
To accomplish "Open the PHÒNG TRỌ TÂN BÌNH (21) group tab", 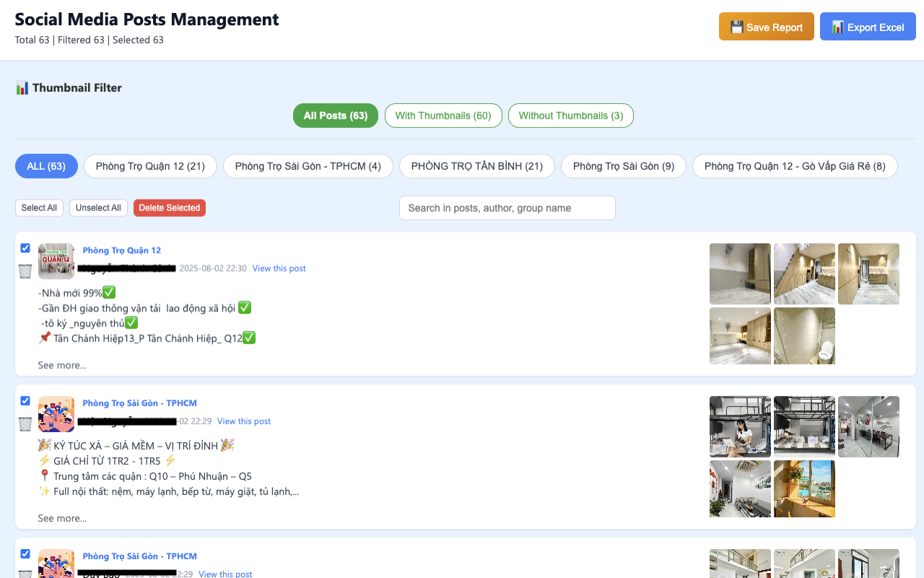I will coord(476,166).
